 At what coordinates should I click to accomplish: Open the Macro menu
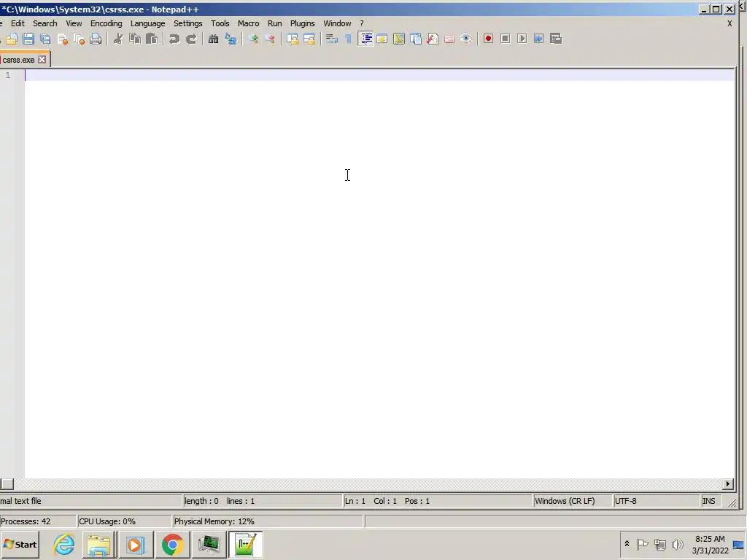pos(248,23)
